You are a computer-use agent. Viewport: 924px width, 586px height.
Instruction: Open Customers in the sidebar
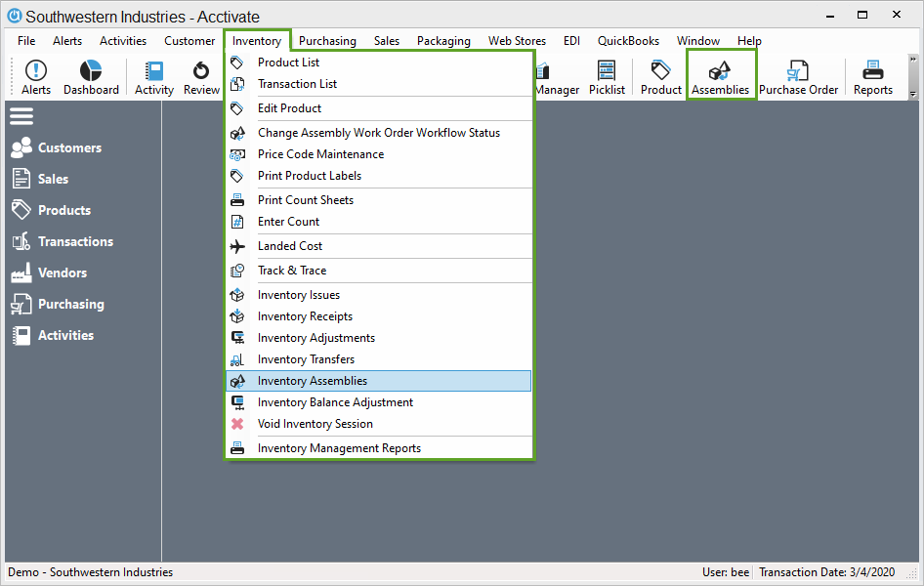[x=57, y=147]
